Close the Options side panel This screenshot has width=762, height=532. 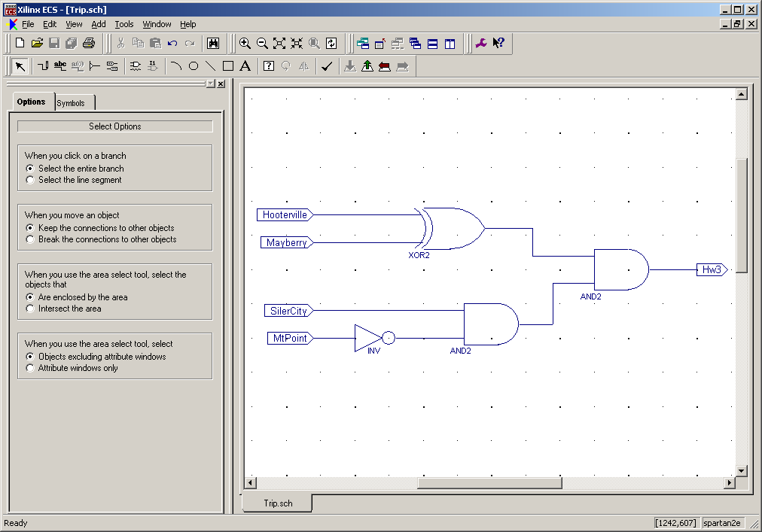tap(221, 84)
